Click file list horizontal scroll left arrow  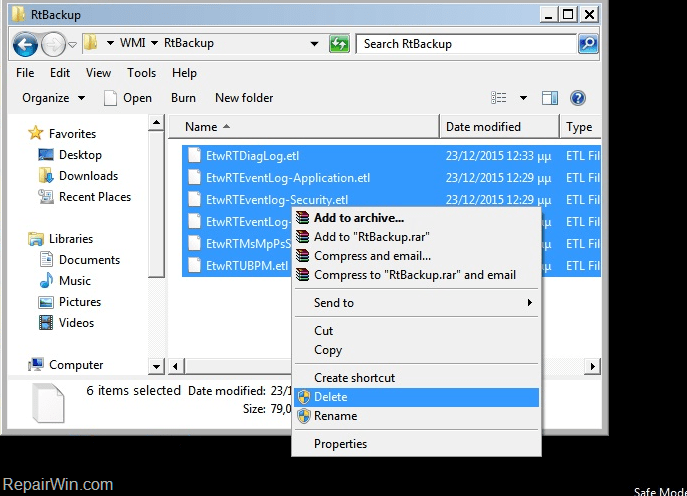point(176,366)
